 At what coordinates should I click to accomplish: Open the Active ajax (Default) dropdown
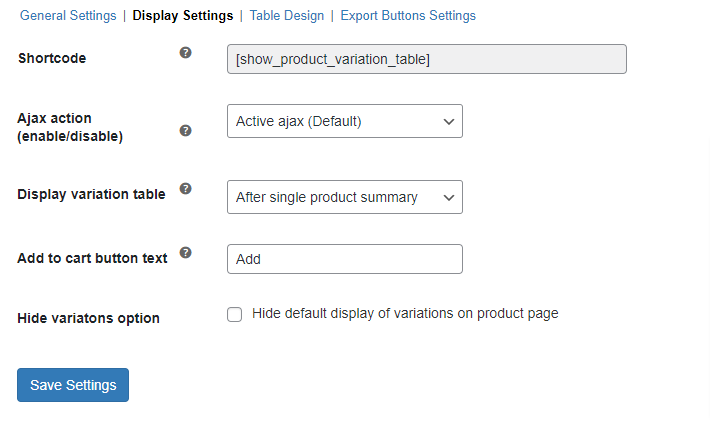(344, 122)
